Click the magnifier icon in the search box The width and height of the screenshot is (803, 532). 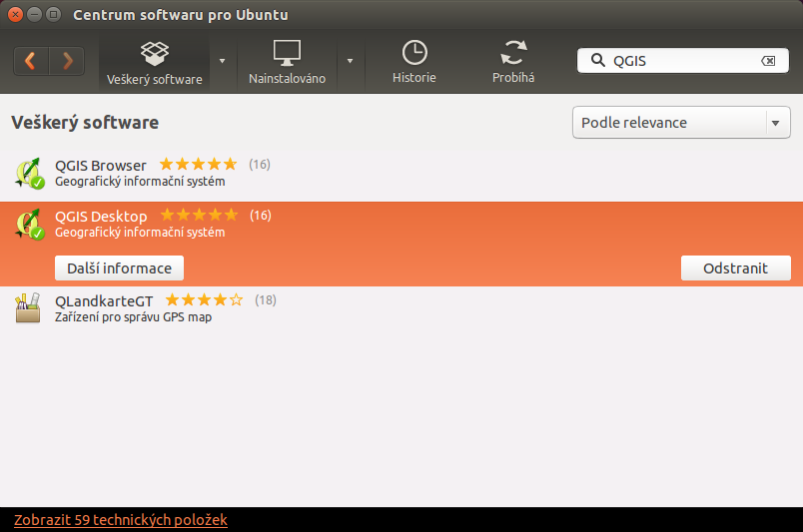(x=597, y=61)
